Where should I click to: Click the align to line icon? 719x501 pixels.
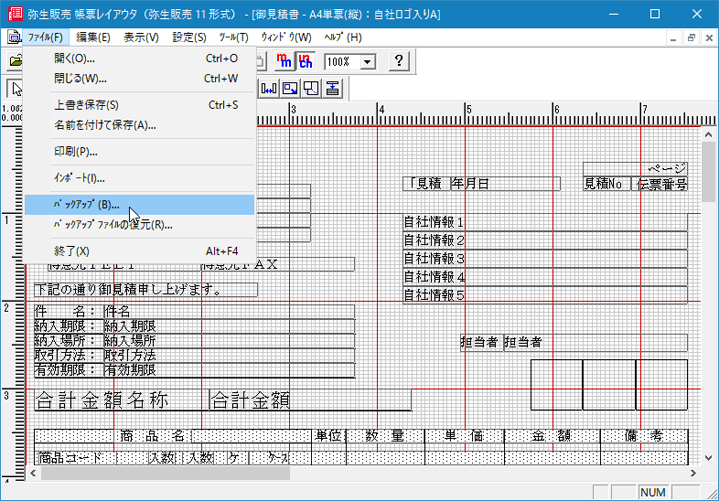332,88
